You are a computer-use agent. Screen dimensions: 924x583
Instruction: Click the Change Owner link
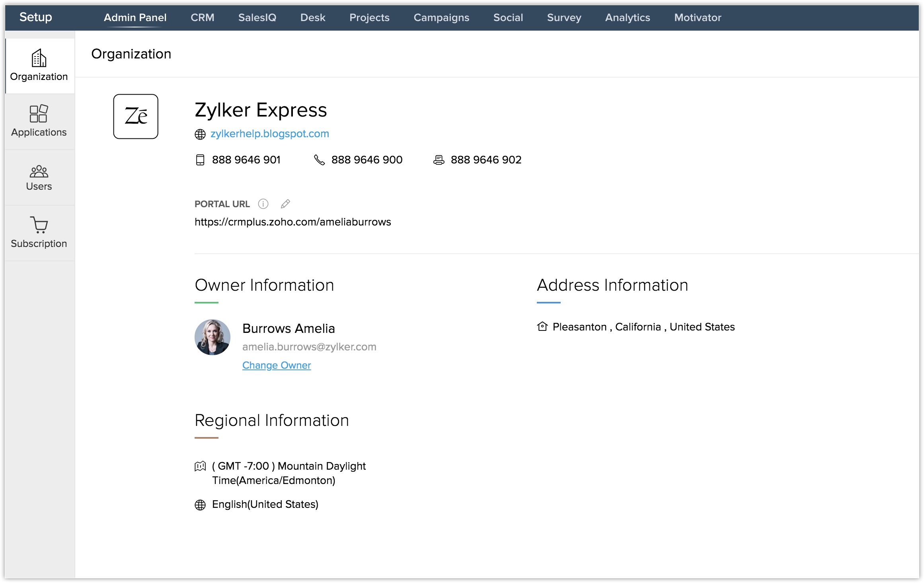[277, 365]
